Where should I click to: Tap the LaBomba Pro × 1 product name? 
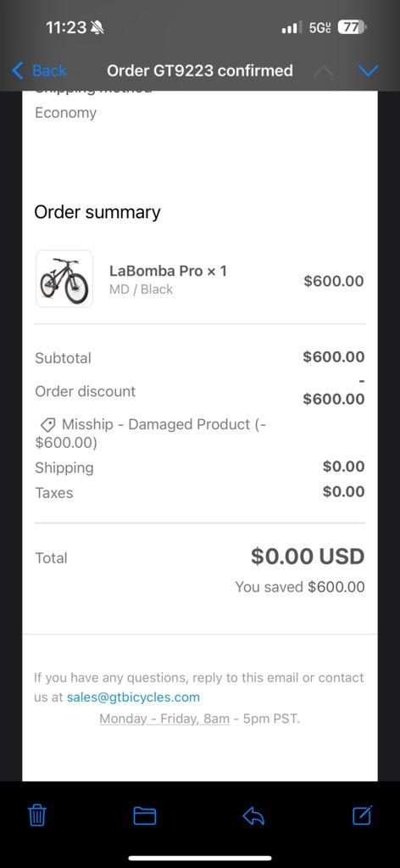168,271
